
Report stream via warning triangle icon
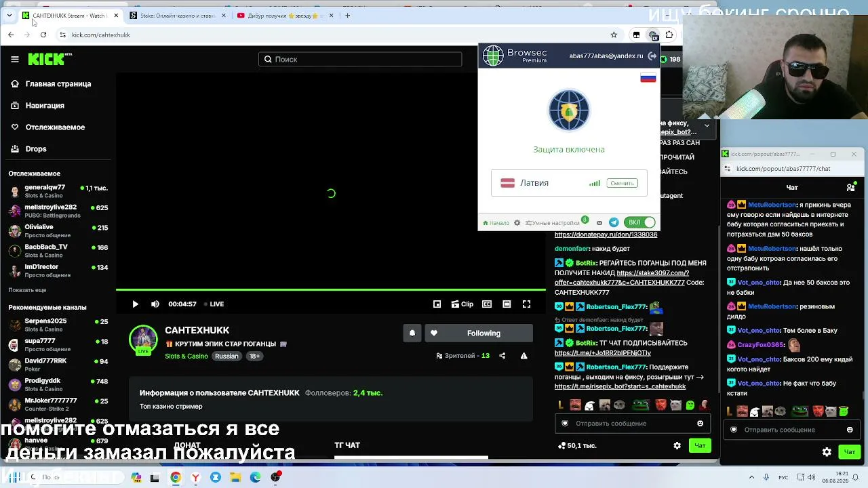click(524, 356)
